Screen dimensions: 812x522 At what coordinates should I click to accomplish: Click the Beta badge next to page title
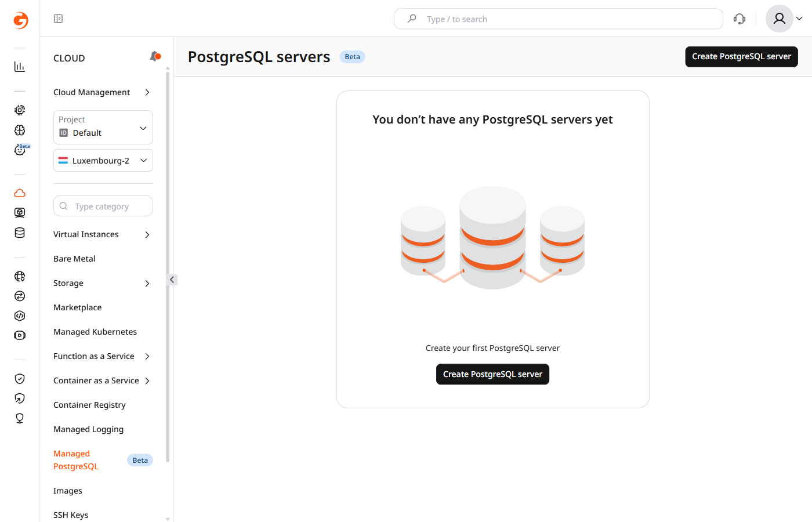353,57
